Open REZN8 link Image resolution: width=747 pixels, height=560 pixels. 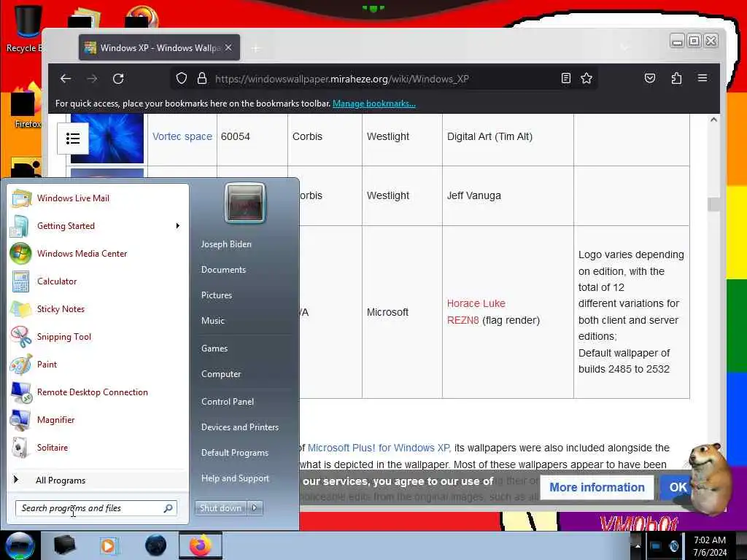click(x=462, y=321)
